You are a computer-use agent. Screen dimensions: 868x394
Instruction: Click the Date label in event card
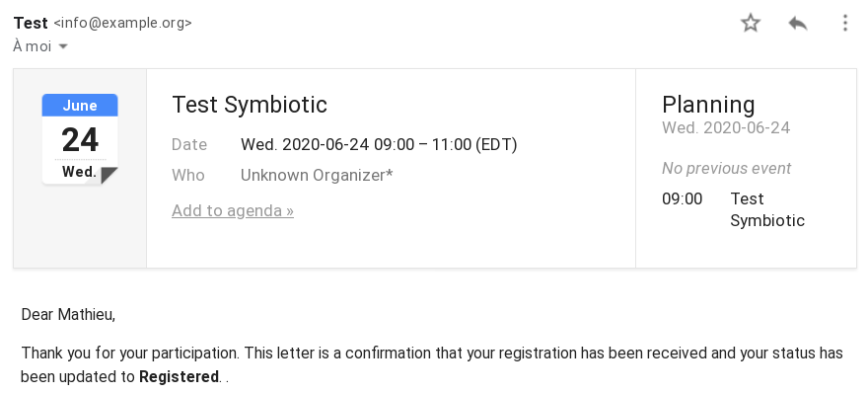(189, 144)
